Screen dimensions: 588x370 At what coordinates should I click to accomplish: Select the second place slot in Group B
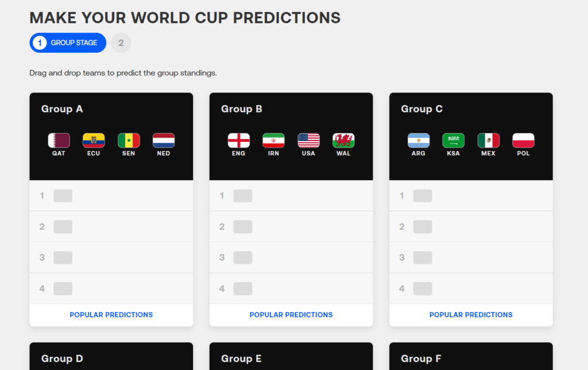243,227
